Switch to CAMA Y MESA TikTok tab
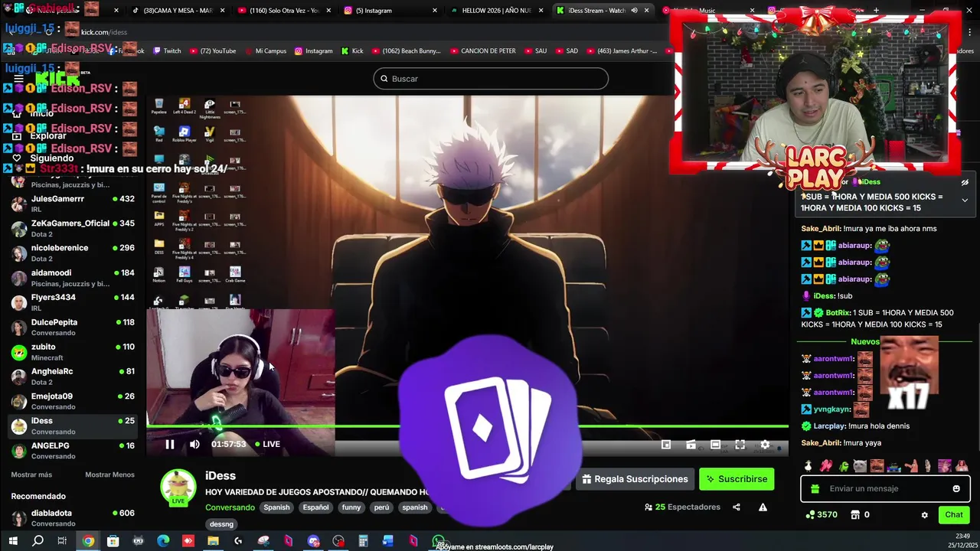Viewport: 980px width, 551px height. 178,11
